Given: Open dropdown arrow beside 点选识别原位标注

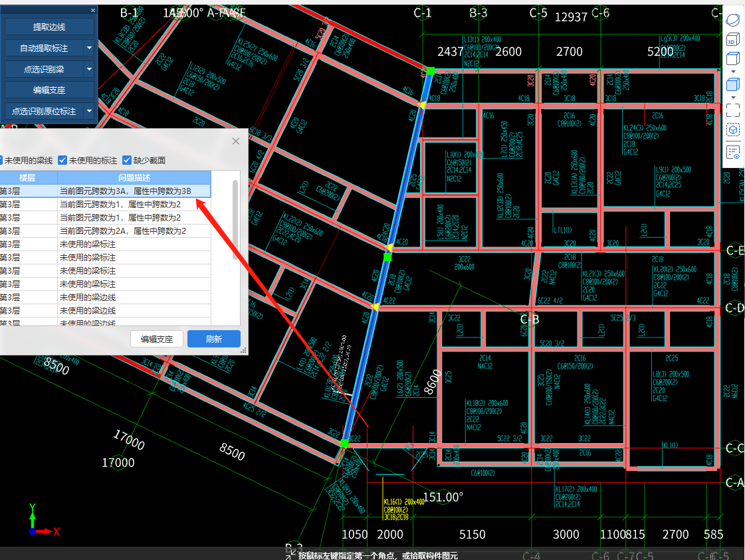Looking at the screenshot, I should 89,111.
